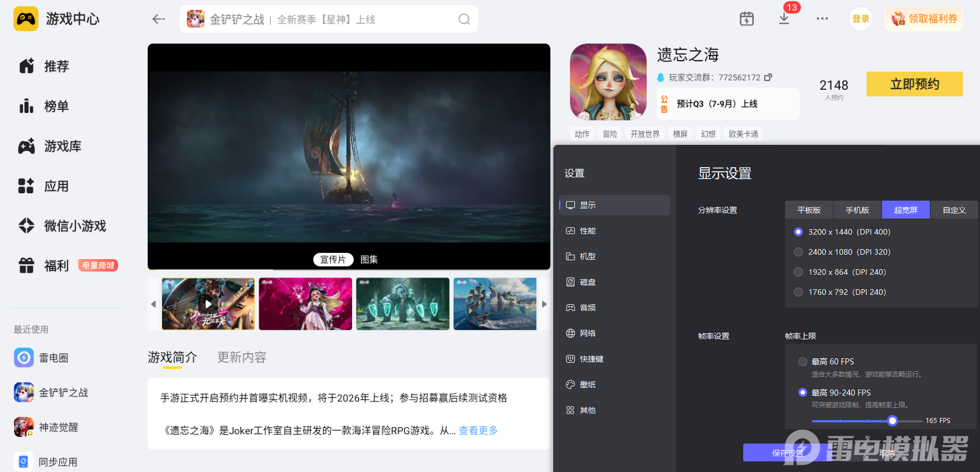Copy the player group number icon
Image resolution: width=980 pixels, height=472 pixels.
pos(768,77)
